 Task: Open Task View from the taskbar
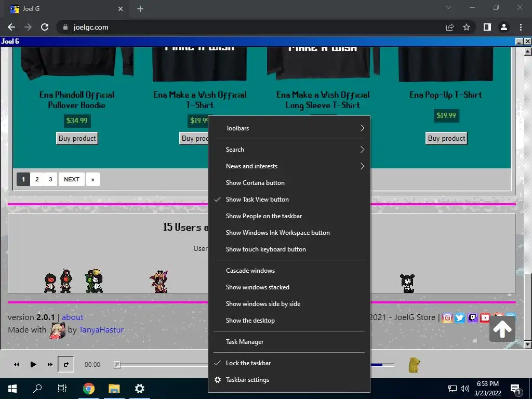pos(62,389)
